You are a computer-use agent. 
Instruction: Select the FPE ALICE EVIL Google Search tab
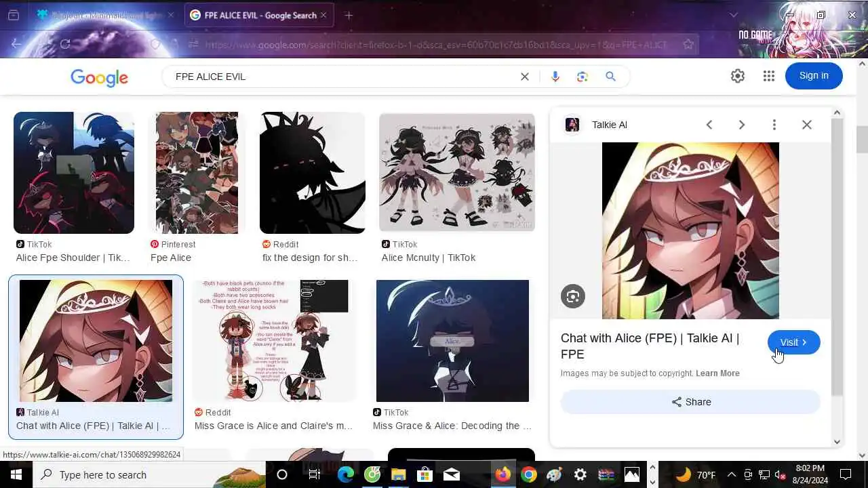point(258,15)
